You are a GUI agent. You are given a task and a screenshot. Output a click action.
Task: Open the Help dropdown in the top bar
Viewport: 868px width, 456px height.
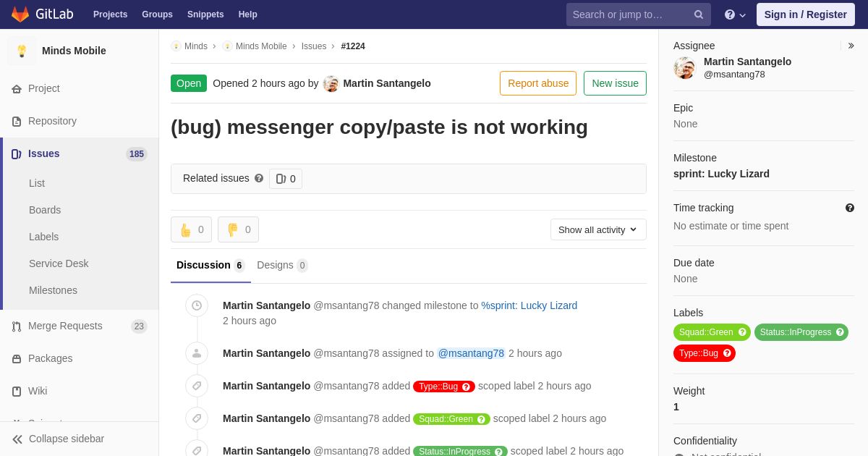pos(735,14)
